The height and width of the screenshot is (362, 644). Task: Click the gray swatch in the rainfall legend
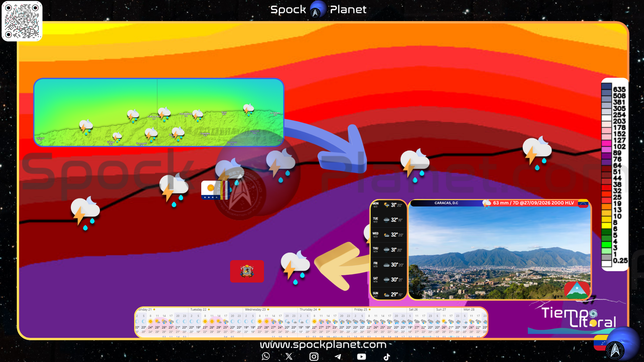pos(606,257)
